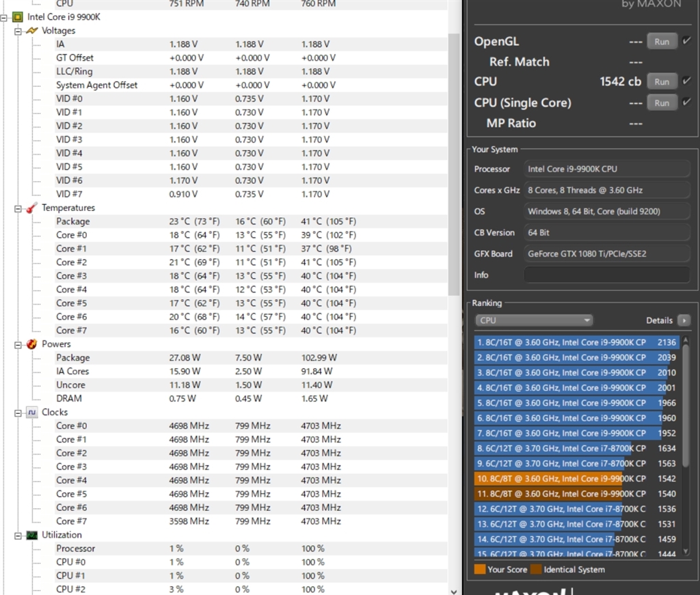Viewport: 700px width, 595px height.
Task: Select the Clocks Core #7 row at 3598 MHz
Action: click(250, 521)
